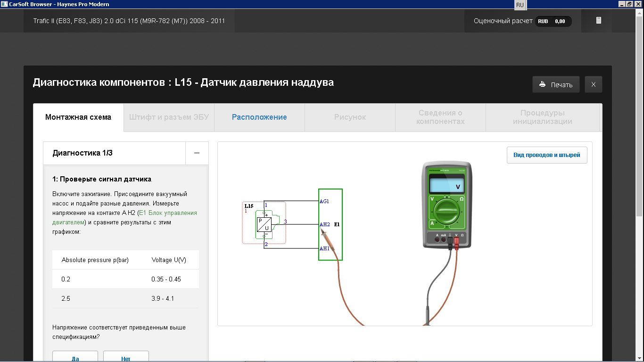Viewport: 644px width, 362px height.
Task: Click the Absolute pressure p(bar) header
Action: click(x=95, y=260)
